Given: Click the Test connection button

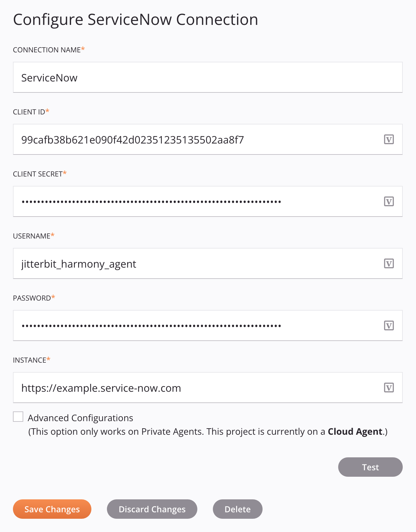Looking at the screenshot, I should pyautogui.click(x=370, y=467).
